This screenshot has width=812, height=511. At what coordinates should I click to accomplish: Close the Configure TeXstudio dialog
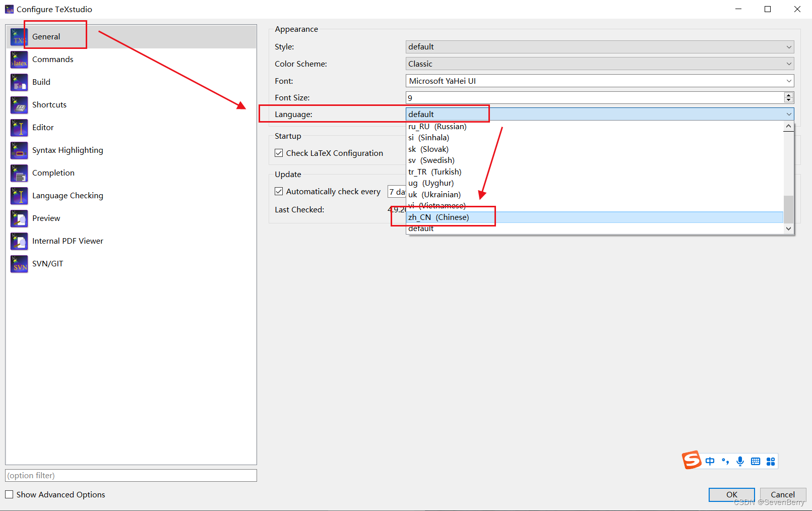point(797,9)
